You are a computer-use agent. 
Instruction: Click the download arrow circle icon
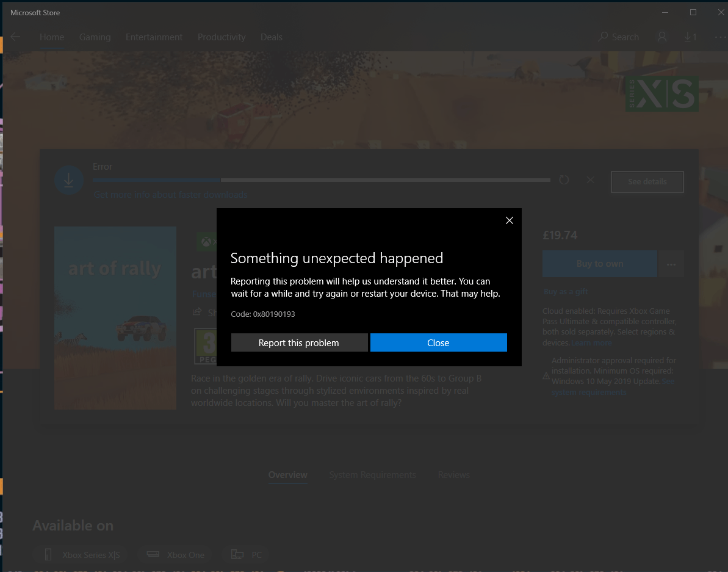pyautogui.click(x=69, y=180)
